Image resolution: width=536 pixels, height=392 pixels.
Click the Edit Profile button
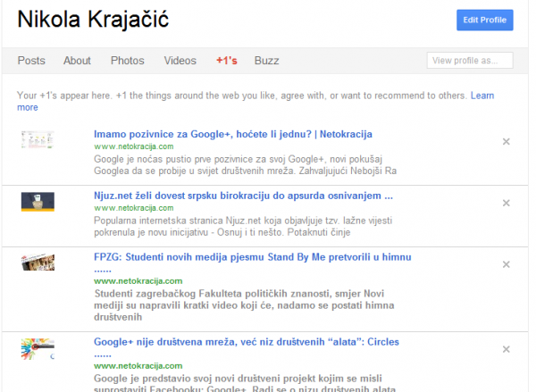pos(485,21)
